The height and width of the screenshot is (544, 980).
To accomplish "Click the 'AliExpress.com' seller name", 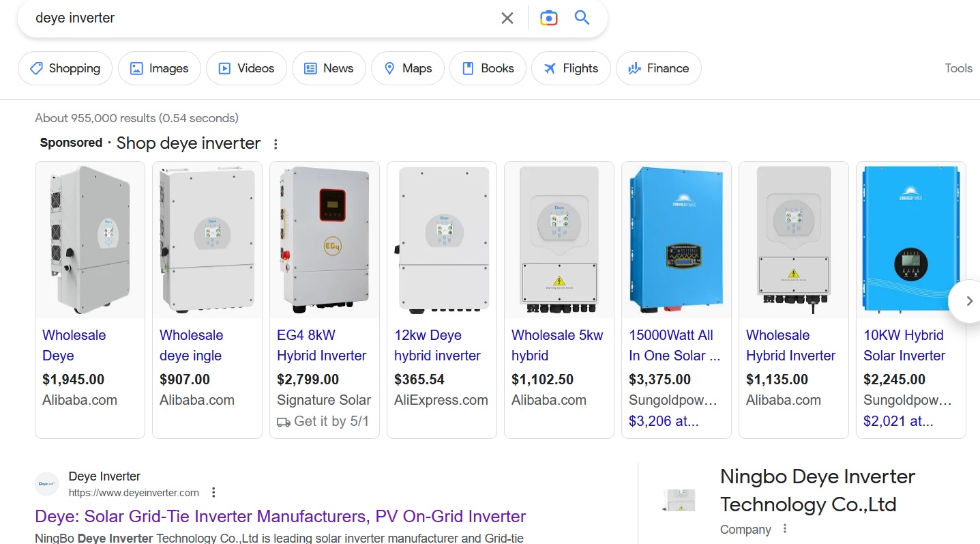I will (441, 400).
